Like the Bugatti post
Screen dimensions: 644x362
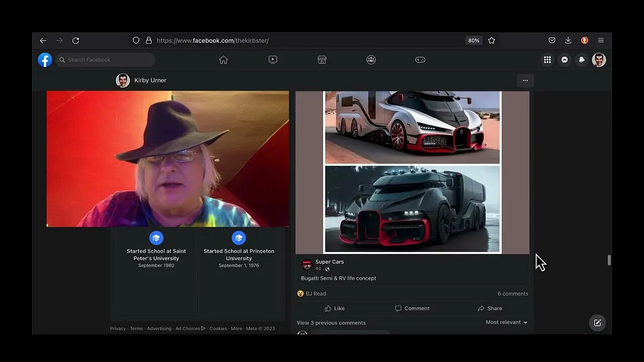tap(335, 308)
